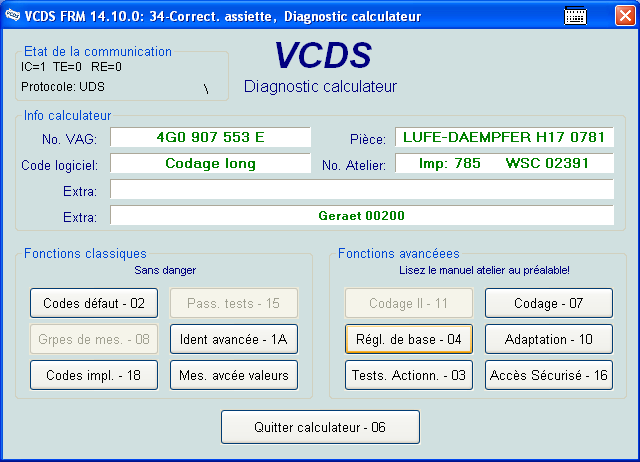
Task: Click Codes impl. - 18 button
Action: pyautogui.click(x=94, y=375)
